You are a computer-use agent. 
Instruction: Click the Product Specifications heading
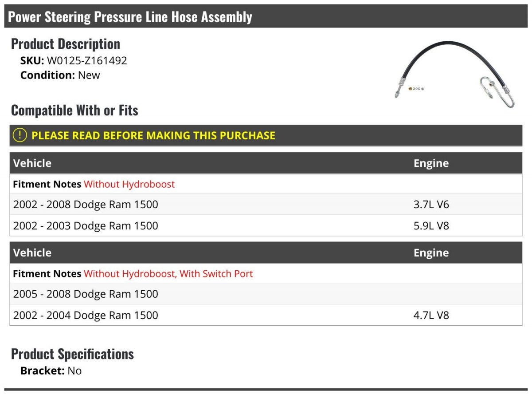click(72, 354)
